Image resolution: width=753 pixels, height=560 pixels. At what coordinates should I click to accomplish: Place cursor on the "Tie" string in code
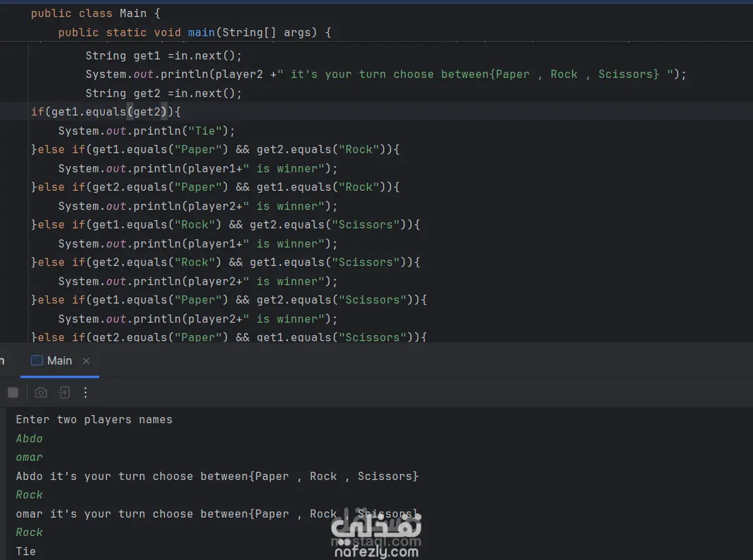click(x=205, y=131)
